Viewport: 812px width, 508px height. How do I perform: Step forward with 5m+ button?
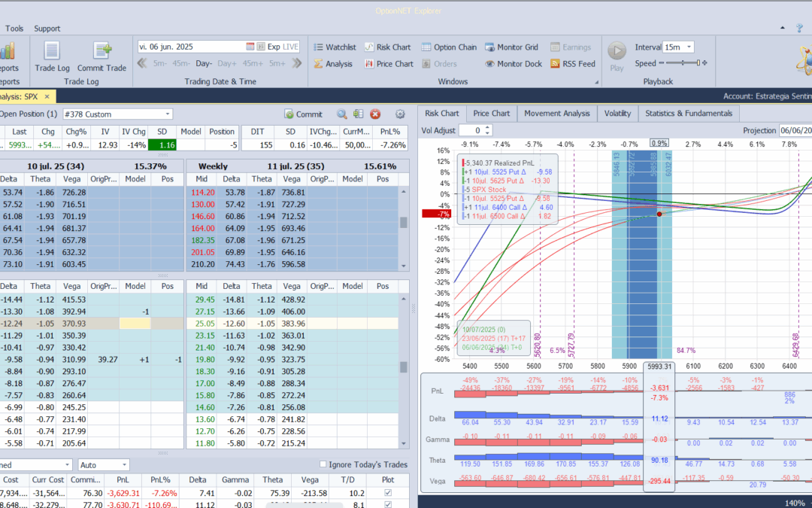[x=277, y=63]
